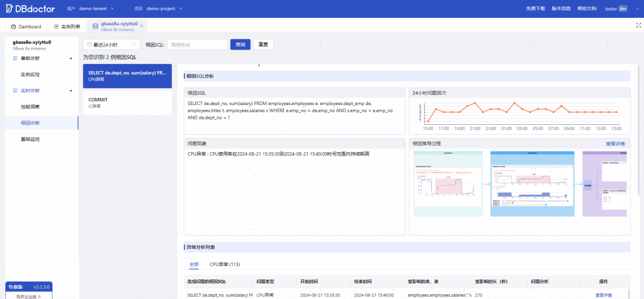This screenshot has height=299, width=644.
Task: Click the 24小时问题频次 chart line
Action: coord(522,110)
